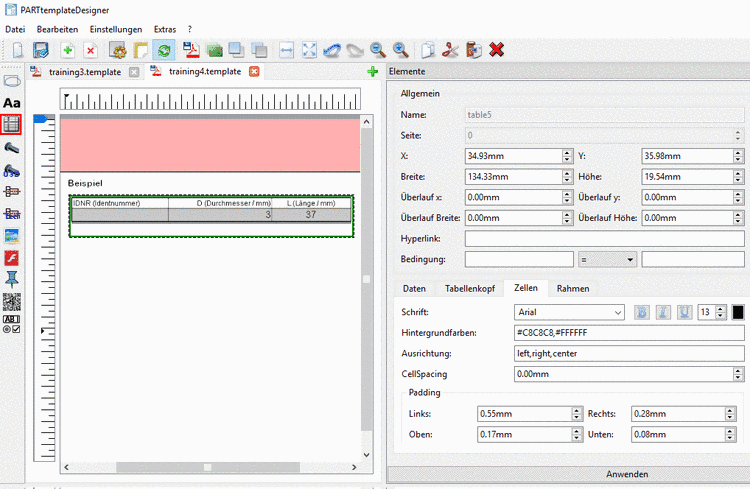Select the Flash element tool

(11, 258)
